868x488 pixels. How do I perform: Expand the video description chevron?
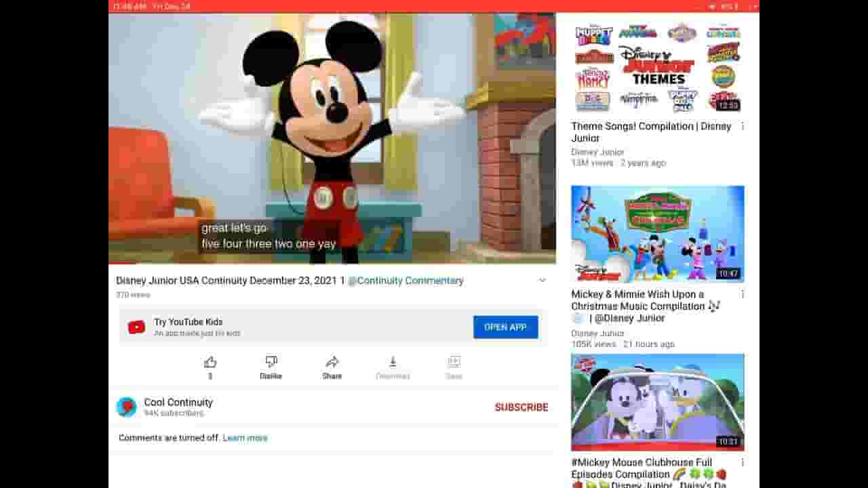(x=542, y=281)
